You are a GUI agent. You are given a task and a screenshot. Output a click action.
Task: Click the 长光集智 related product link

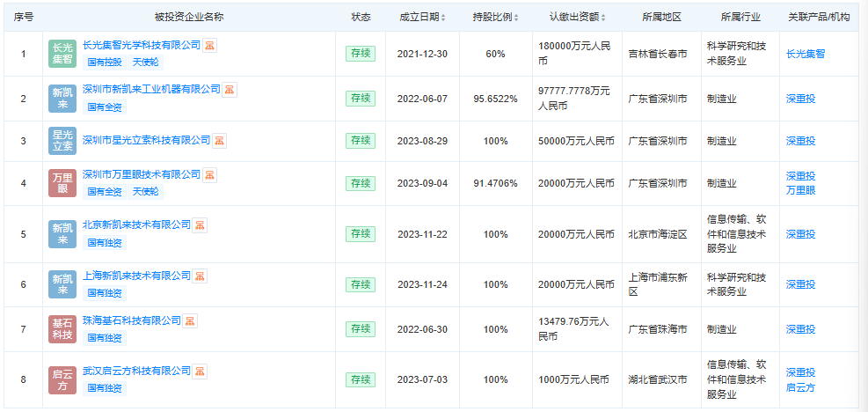(806, 54)
